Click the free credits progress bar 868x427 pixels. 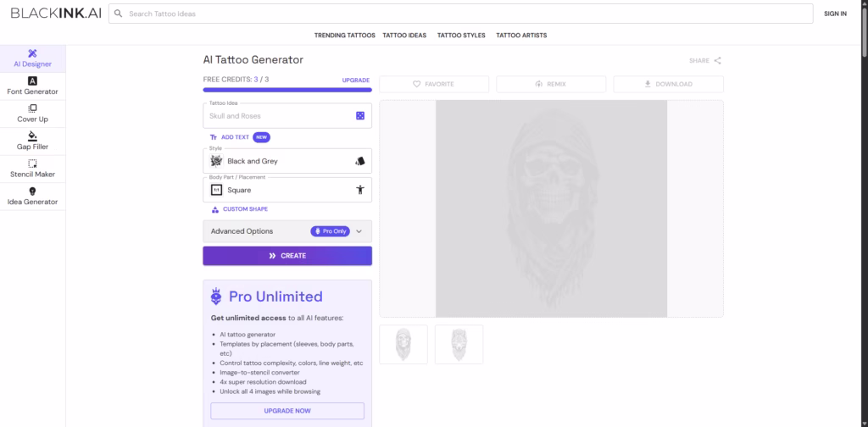[287, 89]
